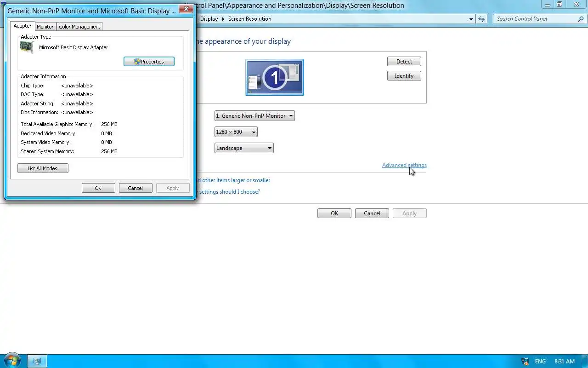Click the System Video Memory label
The image size is (588, 368).
coord(45,142)
